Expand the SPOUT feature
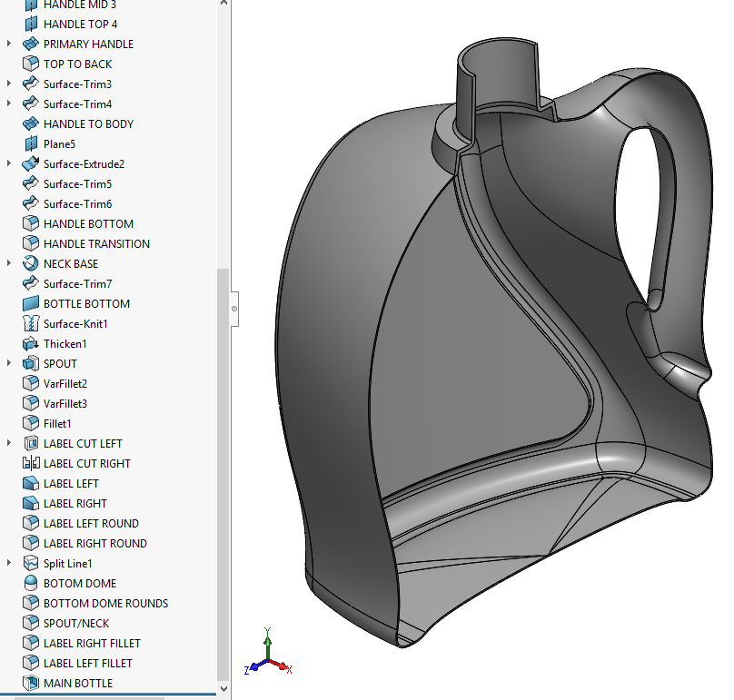 (9, 363)
